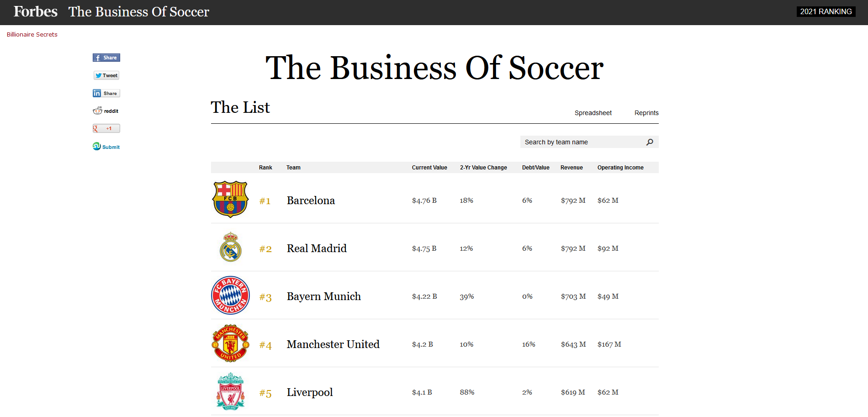Open the Liverpool crest logo

click(x=231, y=391)
